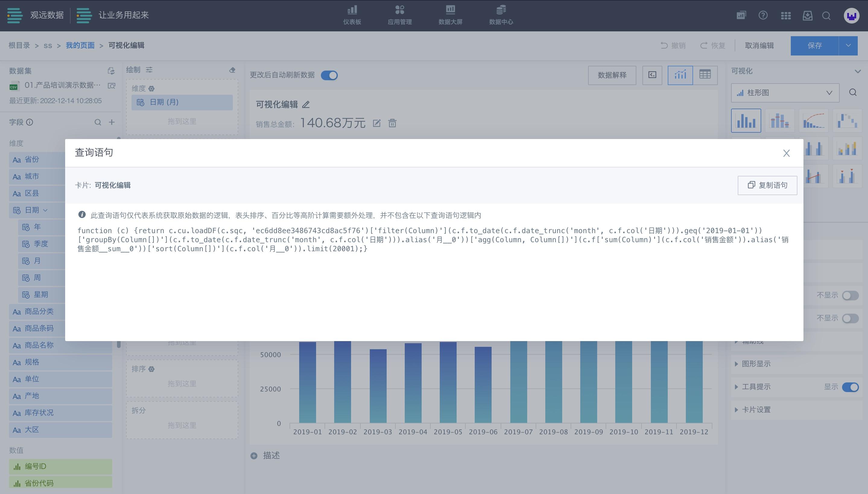
Task: Click the 绘制 settings sliders icon
Action: pyautogui.click(x=149, y=70)
